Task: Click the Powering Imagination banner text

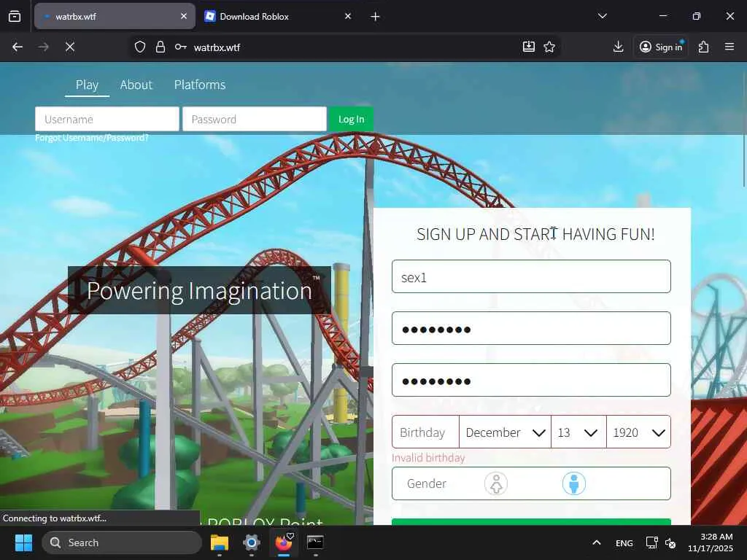Action: click(x=199, y=290)
